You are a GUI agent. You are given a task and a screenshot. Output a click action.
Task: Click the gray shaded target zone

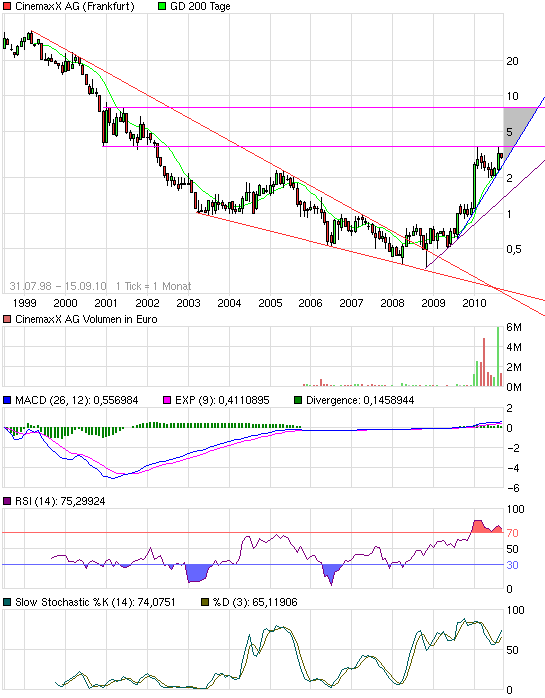pos(514,127)
